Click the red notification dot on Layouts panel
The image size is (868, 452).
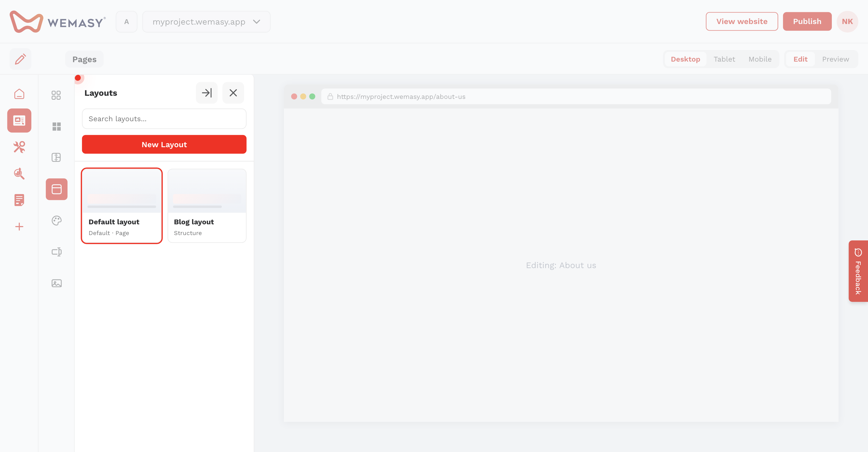tap(78, 78)
